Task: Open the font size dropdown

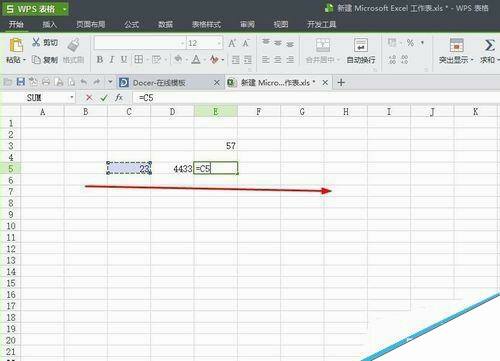Action: coord(219,43)
